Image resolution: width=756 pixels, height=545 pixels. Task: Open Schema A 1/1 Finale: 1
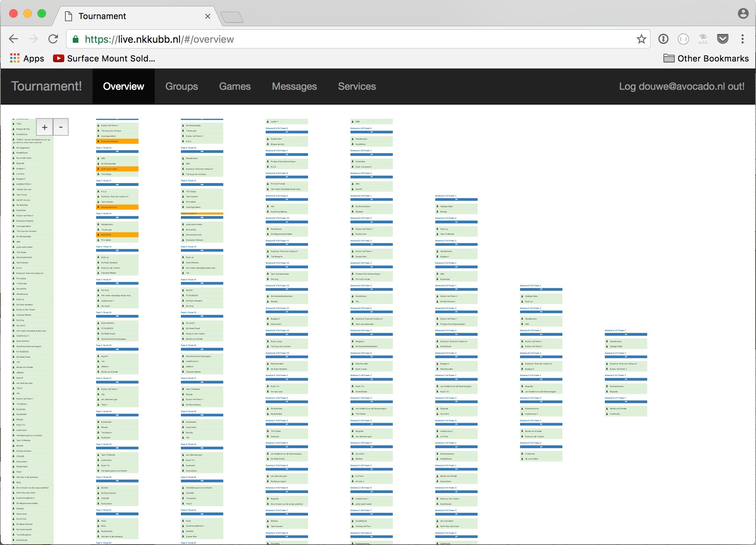pos(615,330)
